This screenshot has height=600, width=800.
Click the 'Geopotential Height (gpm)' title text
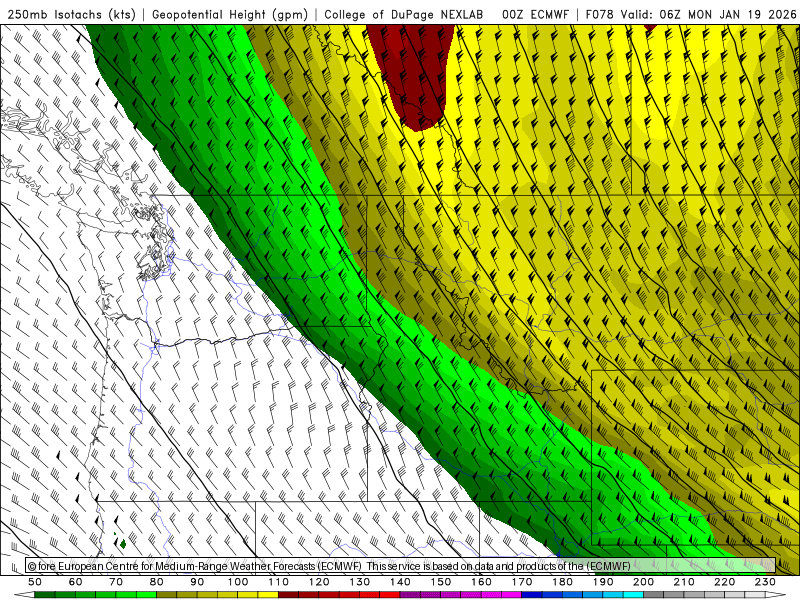(x=230, y=15)
